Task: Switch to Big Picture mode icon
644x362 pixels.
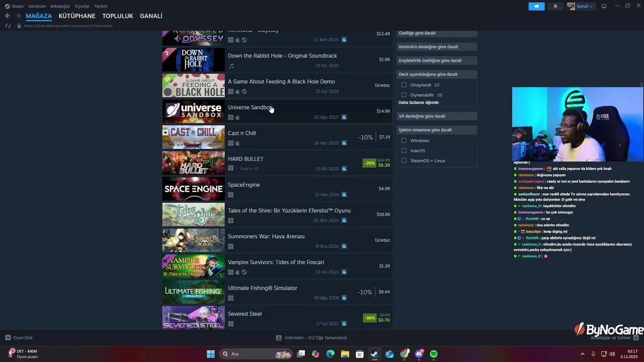Action: click(604, 6)
